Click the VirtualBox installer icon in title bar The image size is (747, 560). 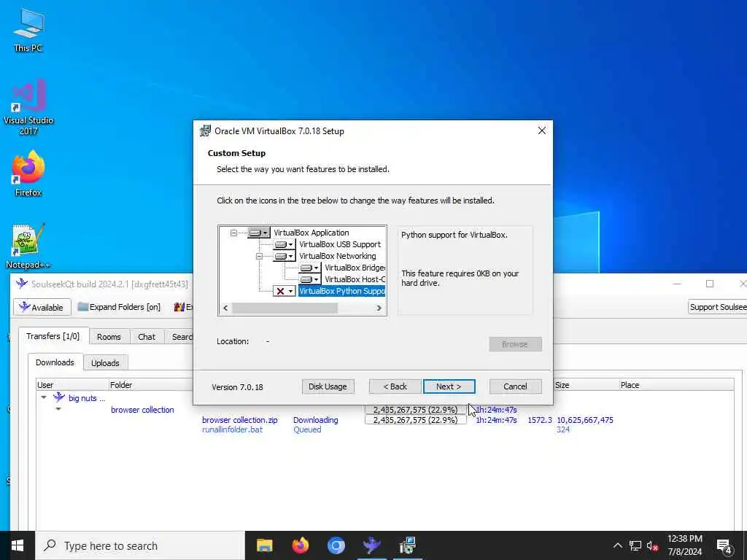pyautogui.click(x=205, y=131)
